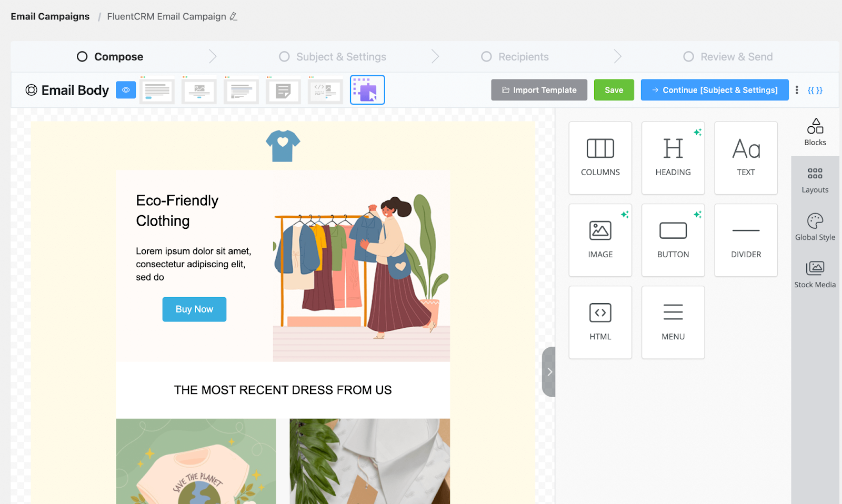Select the blue t-shirt logo in email
This screenshot has height=504, width=842.
pos(283,146)
